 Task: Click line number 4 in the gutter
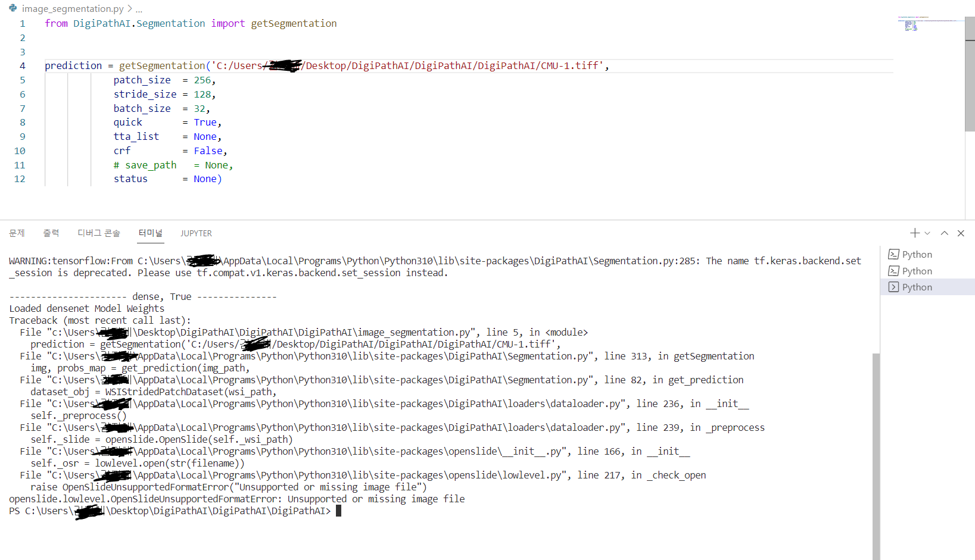click(x=23, y=66)
